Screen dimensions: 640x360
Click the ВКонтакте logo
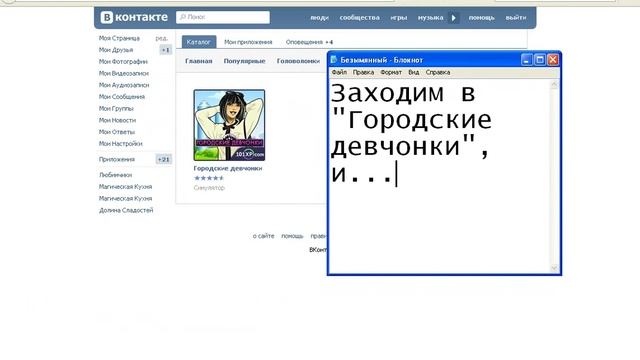[x=134, y=17]
